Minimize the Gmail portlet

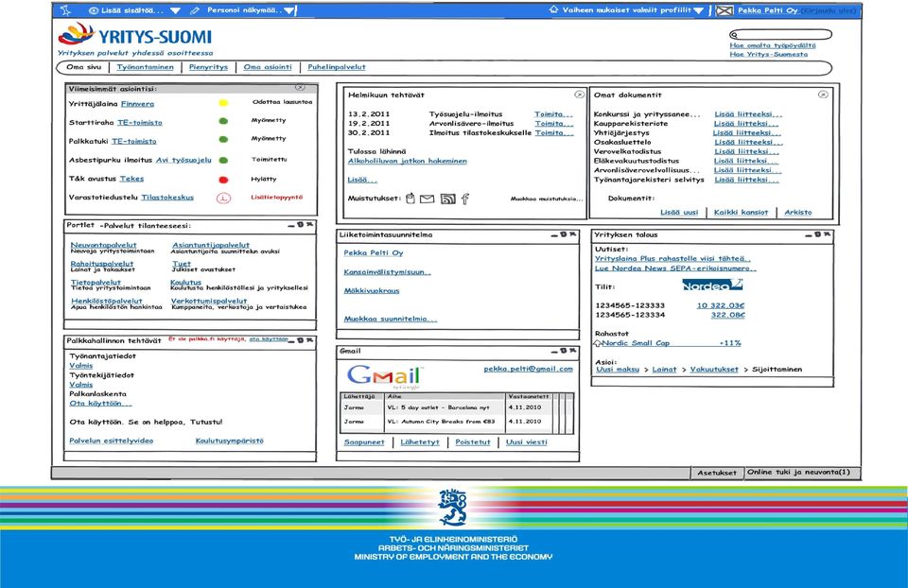554,352
